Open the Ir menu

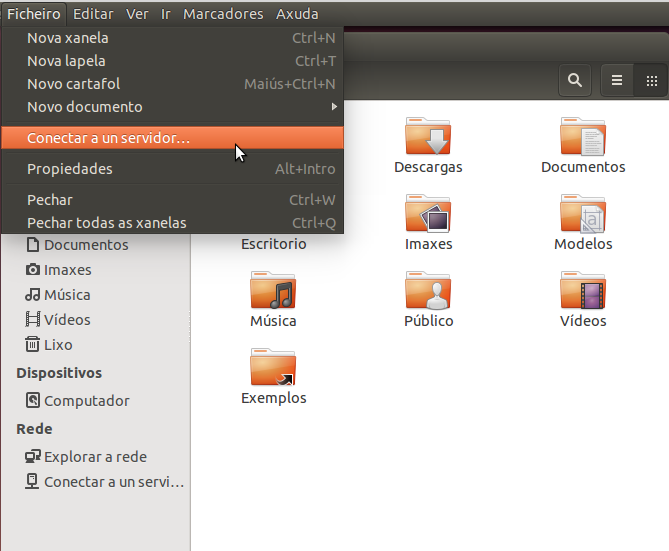point(165,14)
